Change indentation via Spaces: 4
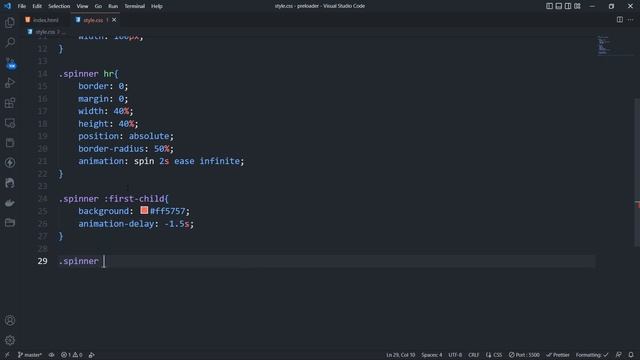The height and width of the screenshot is (360, 640). (432, 355)
